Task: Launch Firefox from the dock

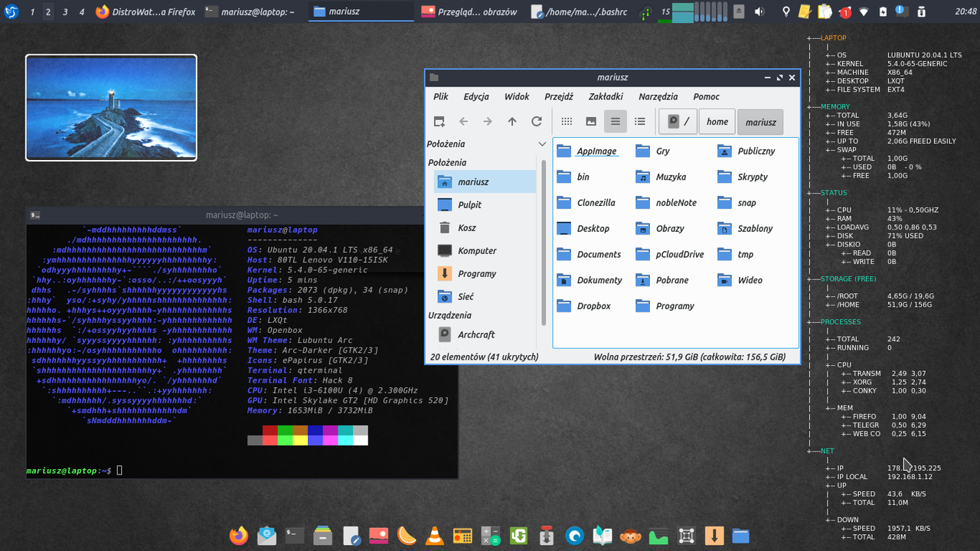Action: point(238,536)
